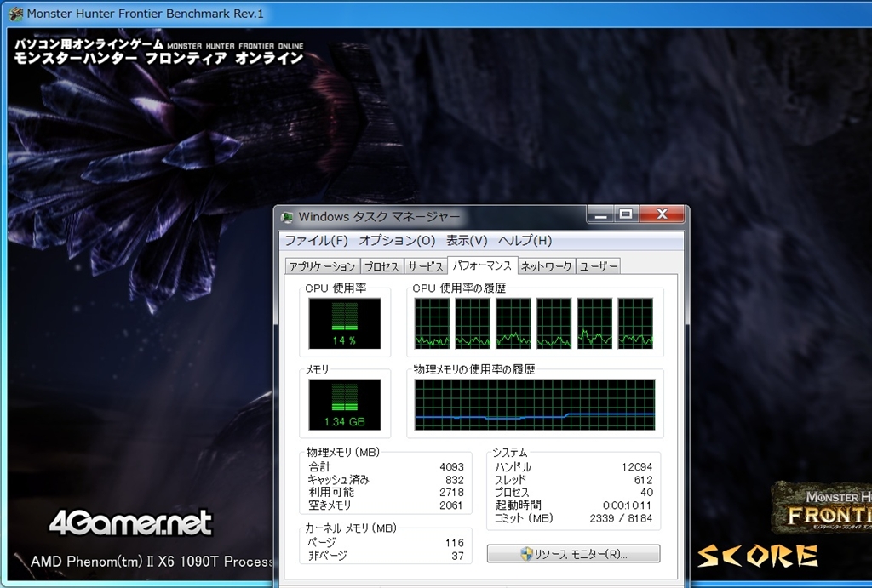Screen dimensions: 872x588
Task: Switch to the ユーザー tab
Action: (x=598, y=266)
